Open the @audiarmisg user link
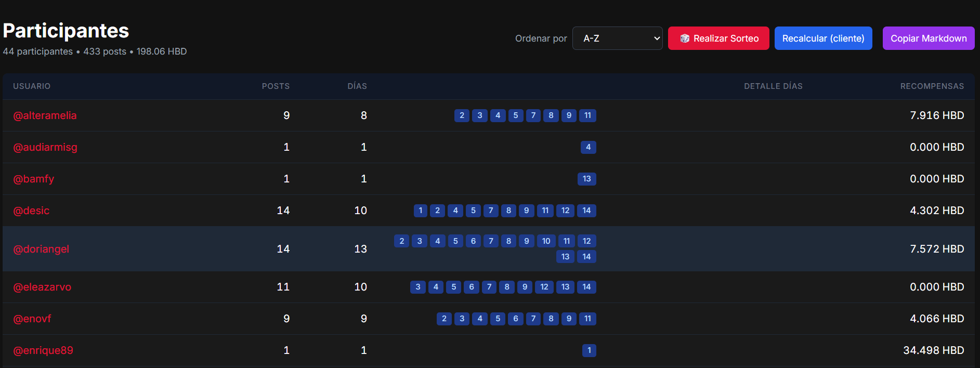The width and height of the screenshot is (980, 368). click(45, 147)
